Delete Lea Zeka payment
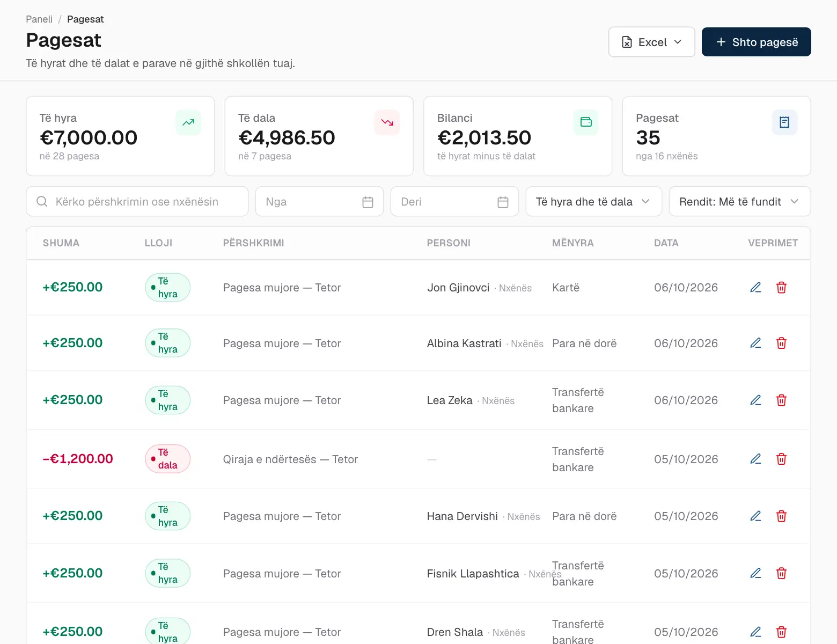 pyautogui.click(x=781, y=400)
